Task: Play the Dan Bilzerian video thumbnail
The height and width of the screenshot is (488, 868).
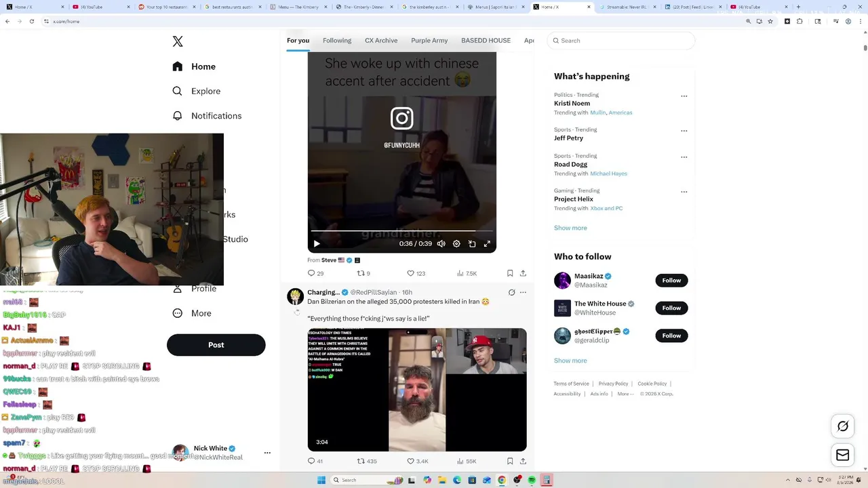Action: 417,390
